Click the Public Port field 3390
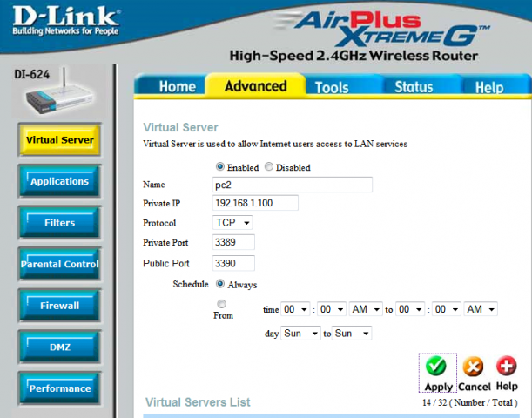 (233, 263)
